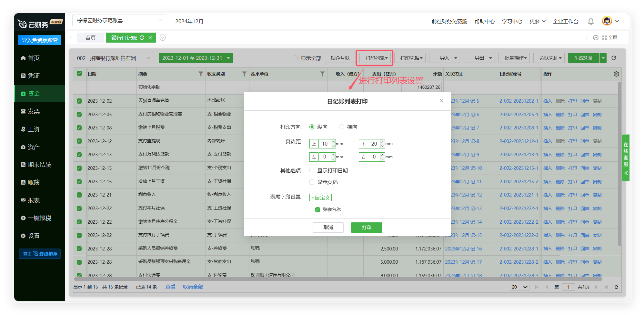Enable the 显示打印日期 checkbox
644x315 pixels.
click(312, 170)
